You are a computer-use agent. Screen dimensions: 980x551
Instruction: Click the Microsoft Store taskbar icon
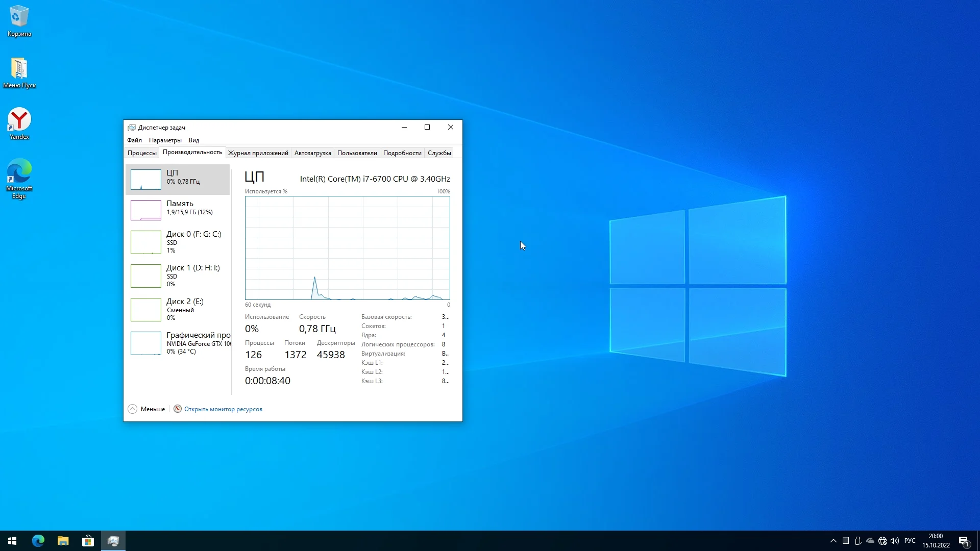88,541
